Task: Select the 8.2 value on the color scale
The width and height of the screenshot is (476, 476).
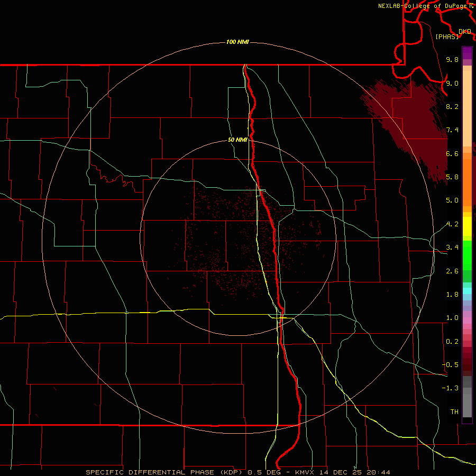Action: tap(452, 106)
